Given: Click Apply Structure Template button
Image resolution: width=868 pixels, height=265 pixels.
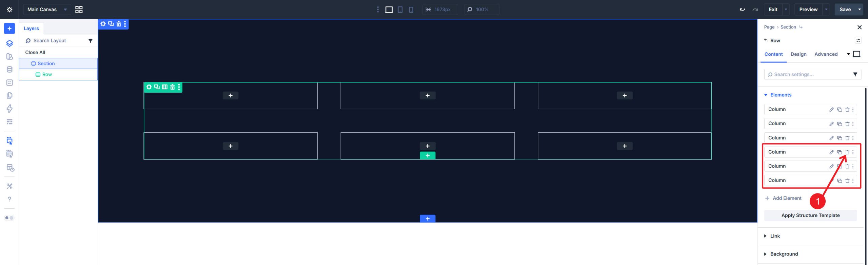Looking at the screenshot, I should pos(810,215).
